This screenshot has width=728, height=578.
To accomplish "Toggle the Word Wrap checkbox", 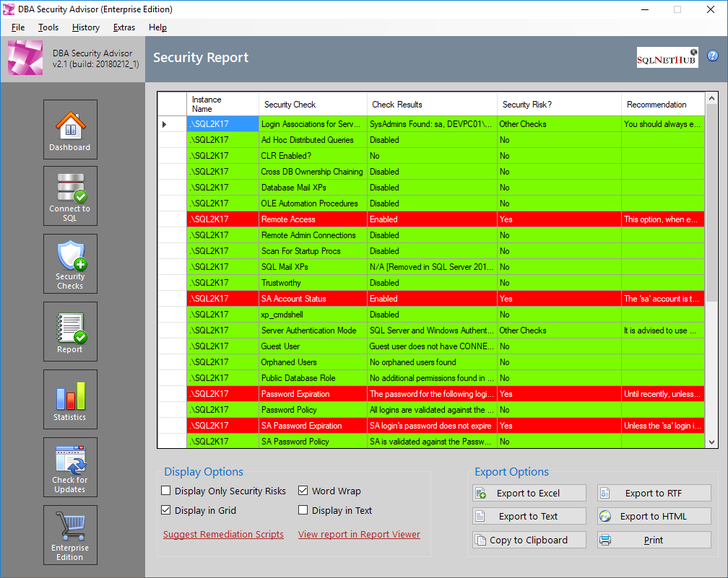I will [x=303, y=491].
